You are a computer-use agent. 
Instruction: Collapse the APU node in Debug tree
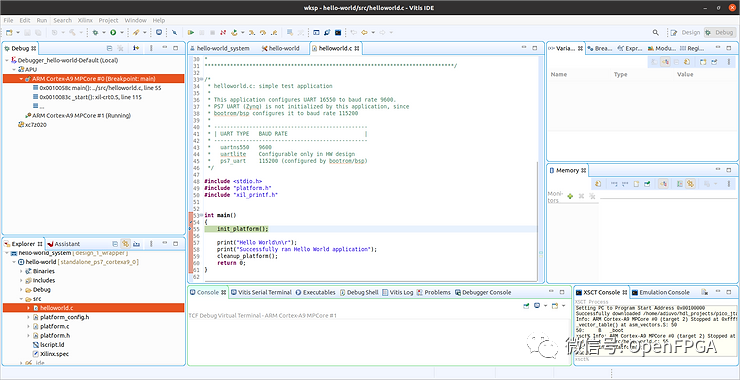[14, 69]
